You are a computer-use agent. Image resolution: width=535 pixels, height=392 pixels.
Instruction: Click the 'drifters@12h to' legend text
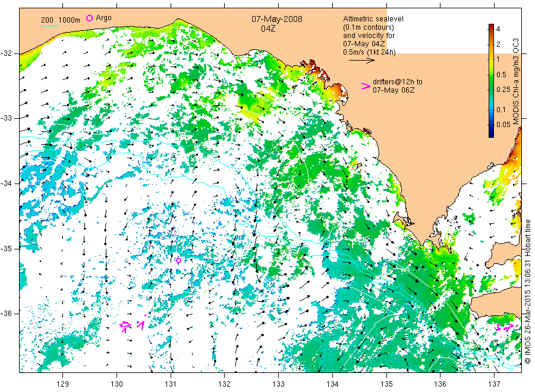click(397, 82)
